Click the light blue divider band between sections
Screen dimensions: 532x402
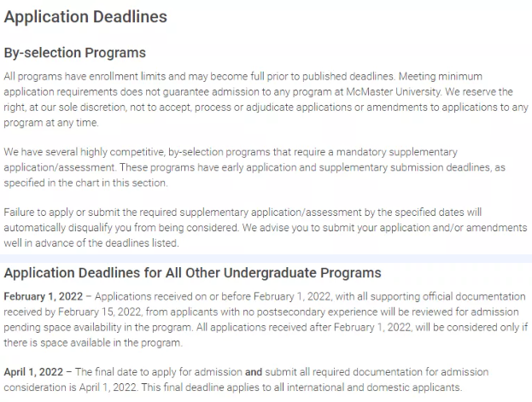[x=266, y=259]
